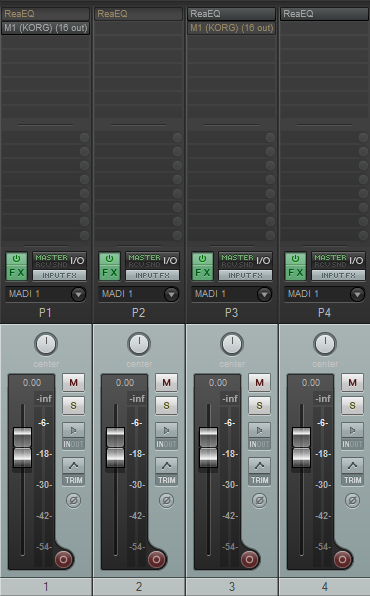This screenshot has height=596, width=370.
Task: Click INPUT FX button on track P1
Action: (x=59, y=275)
